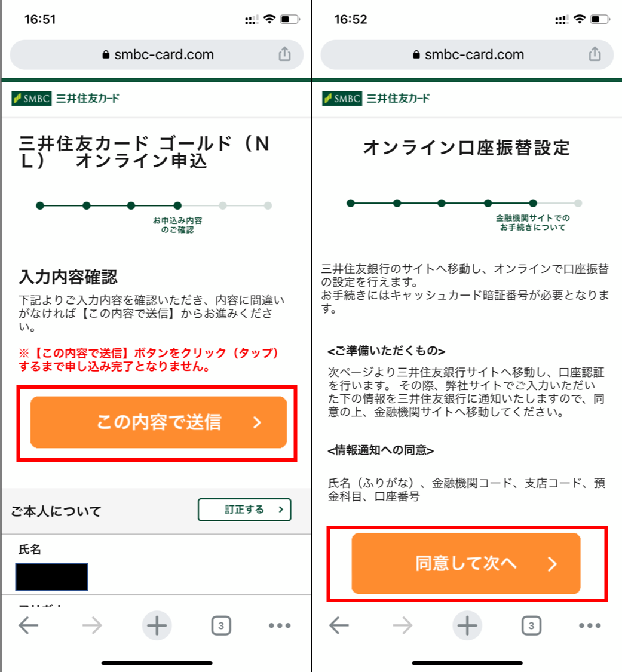
Task: Tap 訂正する button beside ご本人について
Action: 244,510
